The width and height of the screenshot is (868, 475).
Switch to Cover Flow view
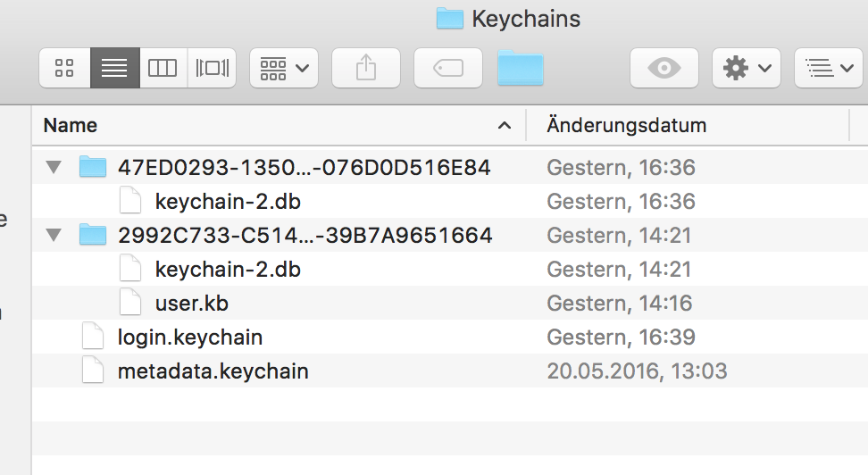coord(213,68)
